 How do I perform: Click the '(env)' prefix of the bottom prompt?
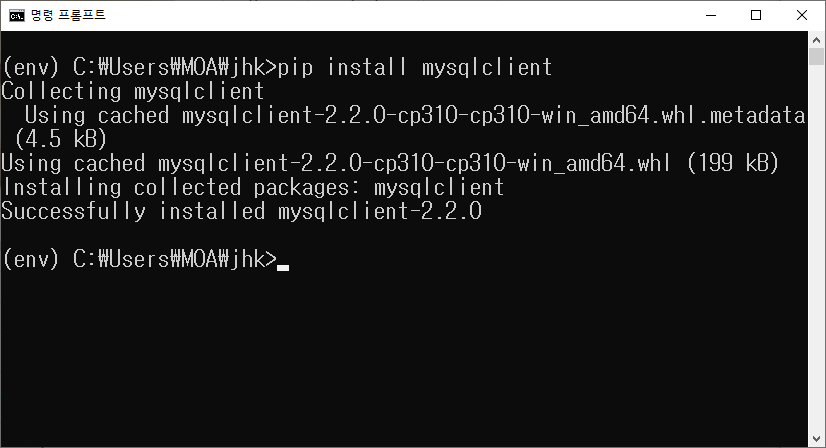(31, 259)
